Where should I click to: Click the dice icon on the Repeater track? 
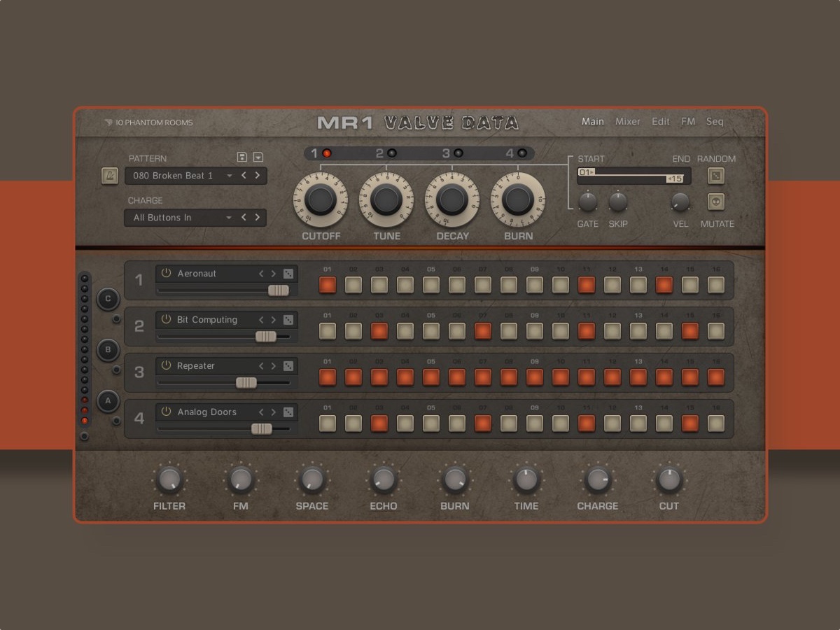pos(289,366)
